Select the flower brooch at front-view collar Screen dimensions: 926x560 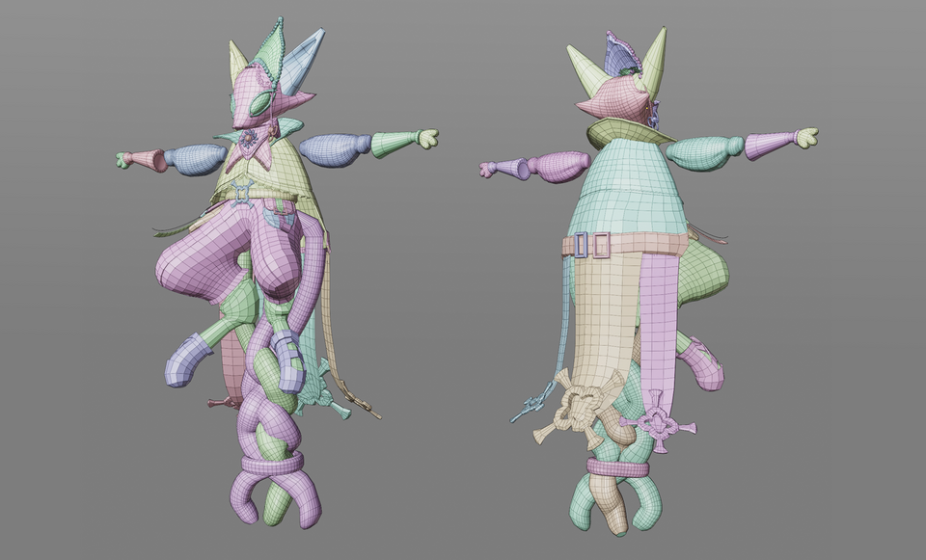[x=249, y=138]
